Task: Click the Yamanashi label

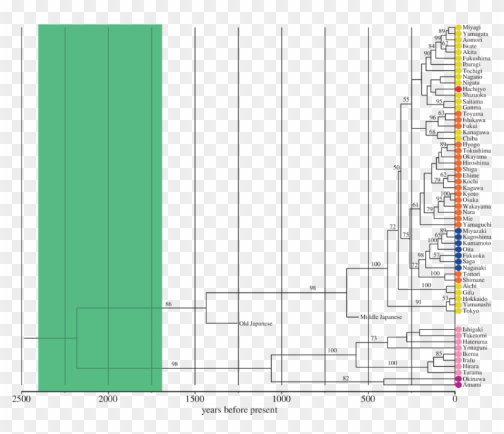Action: point(476,304)
